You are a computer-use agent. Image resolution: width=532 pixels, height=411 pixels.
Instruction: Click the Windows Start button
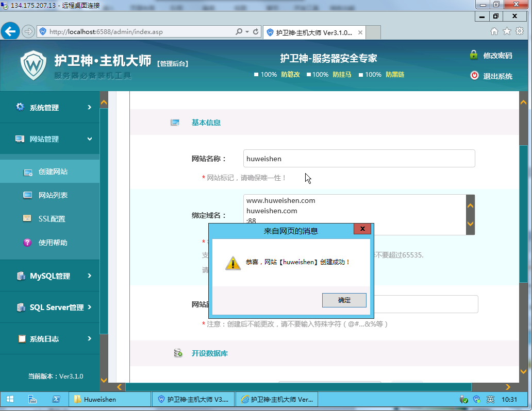click(10, 400)
